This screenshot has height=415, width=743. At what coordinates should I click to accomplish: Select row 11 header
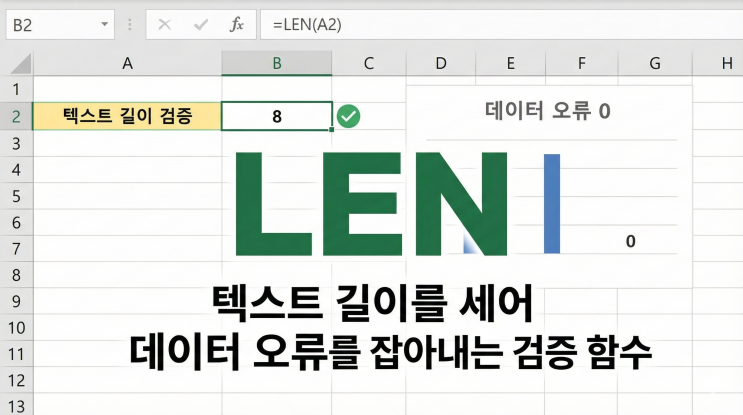pos(17,354)
